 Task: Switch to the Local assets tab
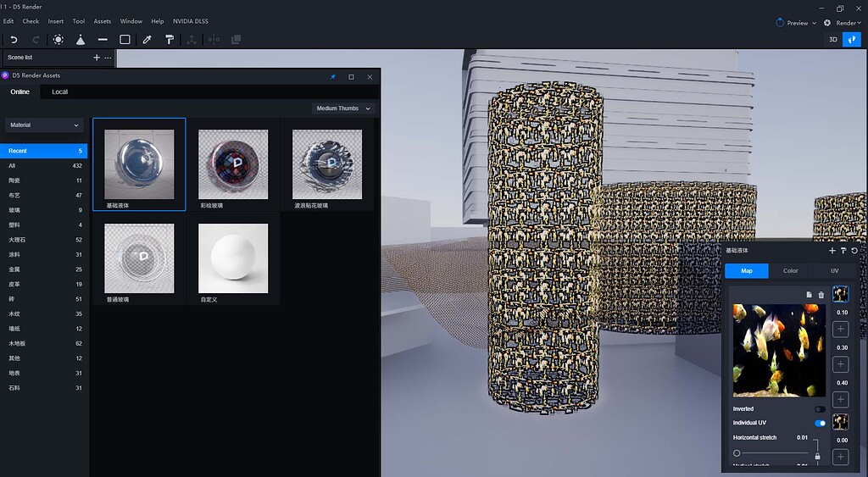click(x=60, y=92)
